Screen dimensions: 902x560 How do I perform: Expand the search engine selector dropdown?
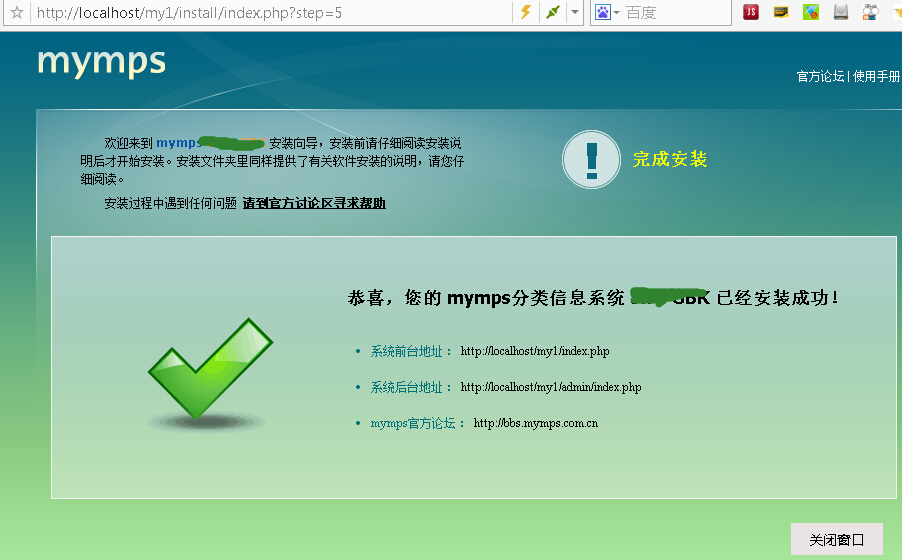617,13
